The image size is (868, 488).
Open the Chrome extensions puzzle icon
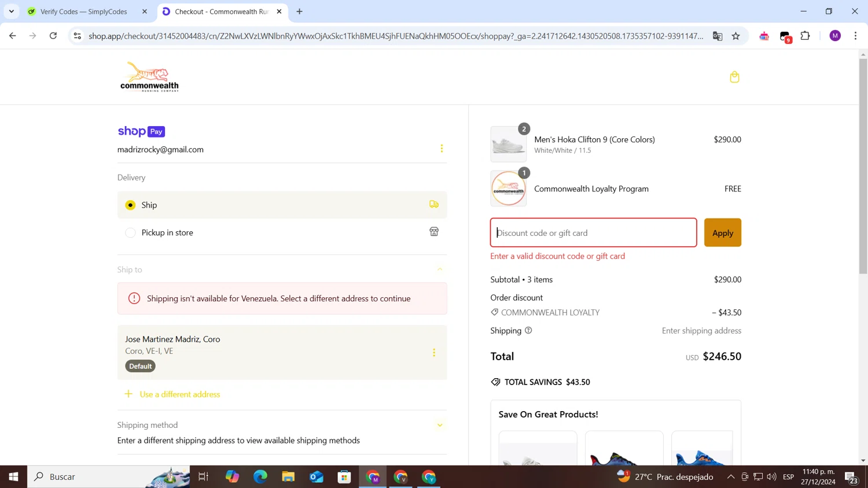click(805, 36)
